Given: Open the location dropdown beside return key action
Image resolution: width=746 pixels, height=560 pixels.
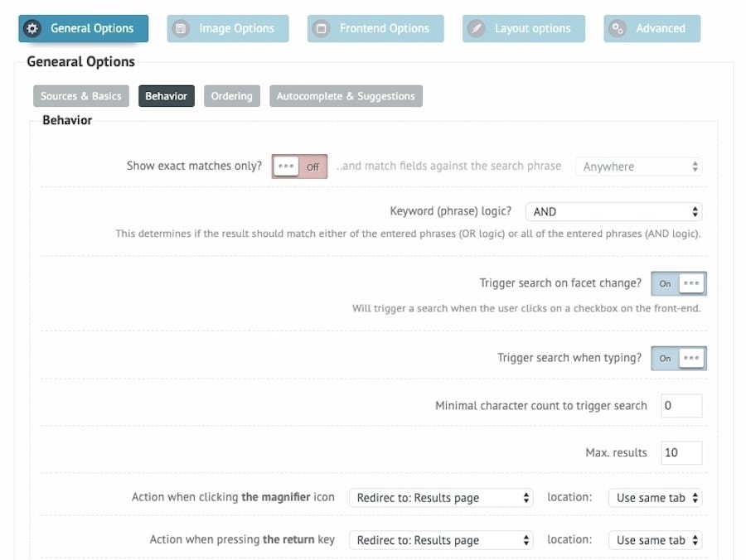Looking at the screenshot, I should (656, 539).
